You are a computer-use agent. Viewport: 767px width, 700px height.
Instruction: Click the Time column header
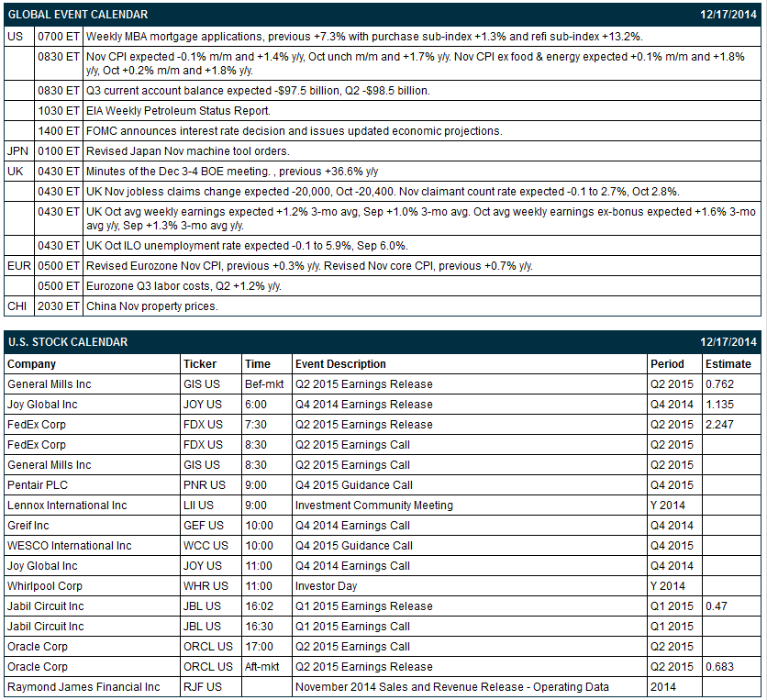[258, 364]
